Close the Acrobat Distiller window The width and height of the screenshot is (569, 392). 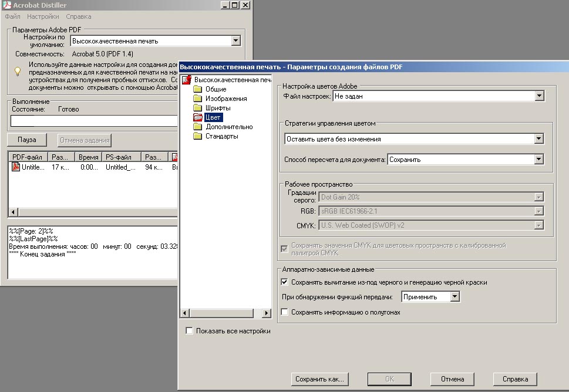[x=245, y=5]
